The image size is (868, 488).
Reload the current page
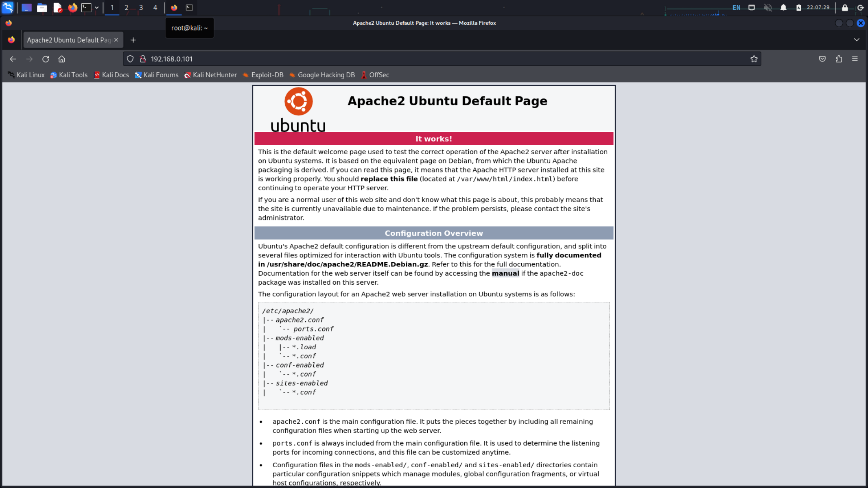(x=46, y=59)
